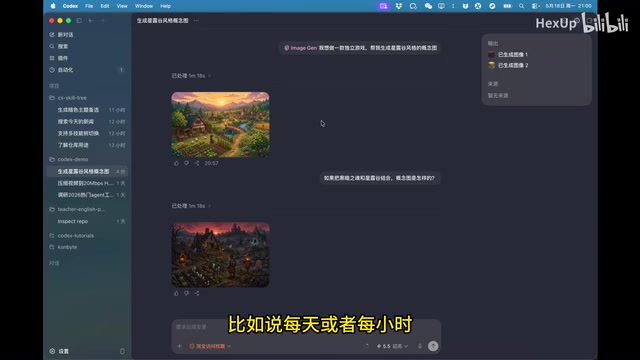640x360 pixels.
Task: Open conversation 生成暗色主题备选
Action: pos(87,110)
